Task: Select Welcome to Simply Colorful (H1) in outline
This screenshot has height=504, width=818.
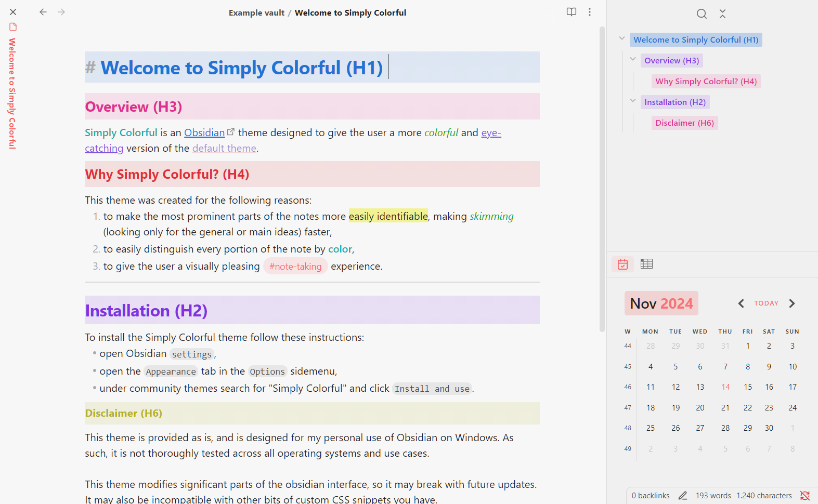Action: (x=696, y=40)
